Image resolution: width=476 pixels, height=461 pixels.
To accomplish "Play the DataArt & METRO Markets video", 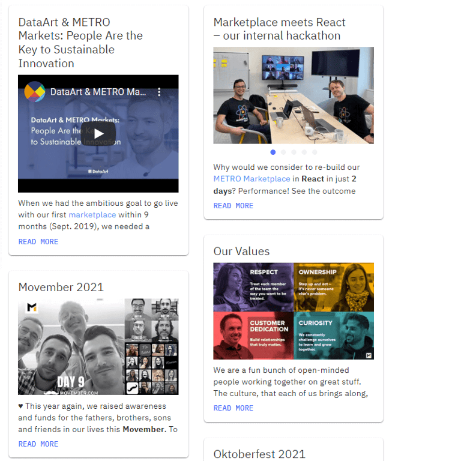I will pos(98,133).
